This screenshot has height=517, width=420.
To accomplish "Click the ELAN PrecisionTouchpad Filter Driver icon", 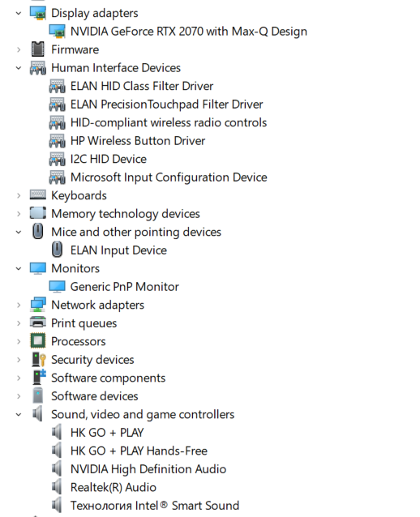I will pyautogui.click(x=57, y=105).
